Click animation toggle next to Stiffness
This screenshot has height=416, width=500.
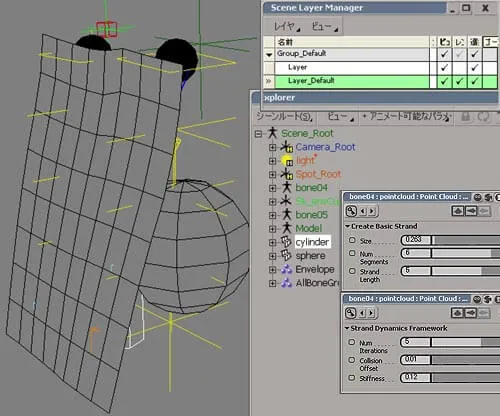(351, 378)
